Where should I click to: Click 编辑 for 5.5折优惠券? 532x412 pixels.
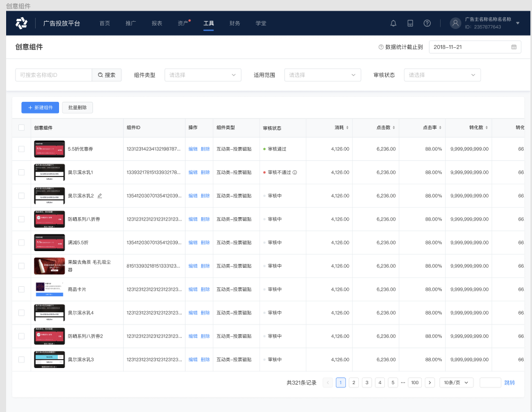[193, 149]
